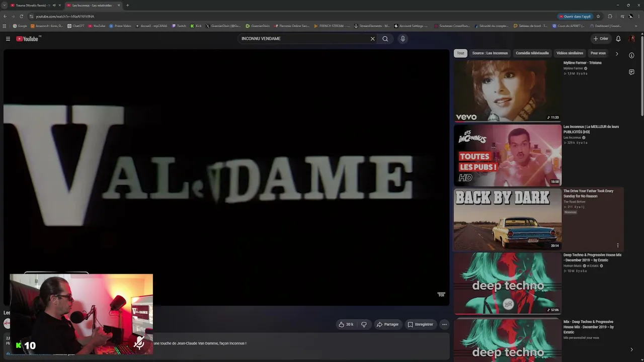Reload the current page
The height and width of the screenshot is (362, 644).
(x=21, y=17)
